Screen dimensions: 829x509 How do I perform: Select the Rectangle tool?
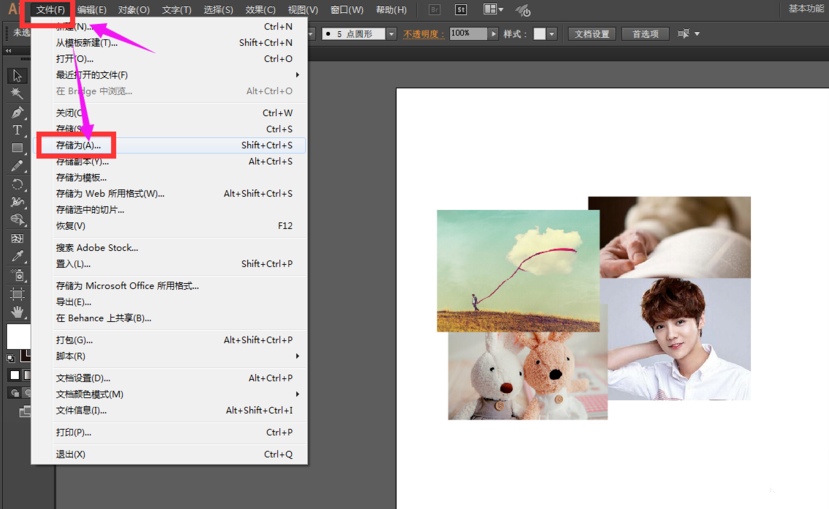coord(17,148)
